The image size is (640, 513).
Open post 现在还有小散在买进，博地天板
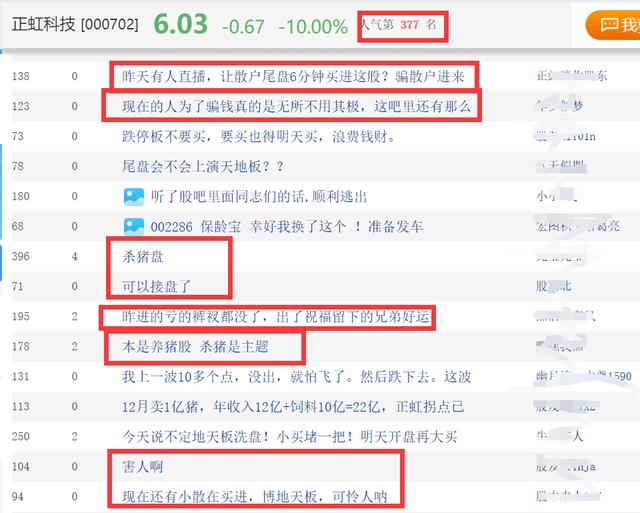(x=254, y=497)
